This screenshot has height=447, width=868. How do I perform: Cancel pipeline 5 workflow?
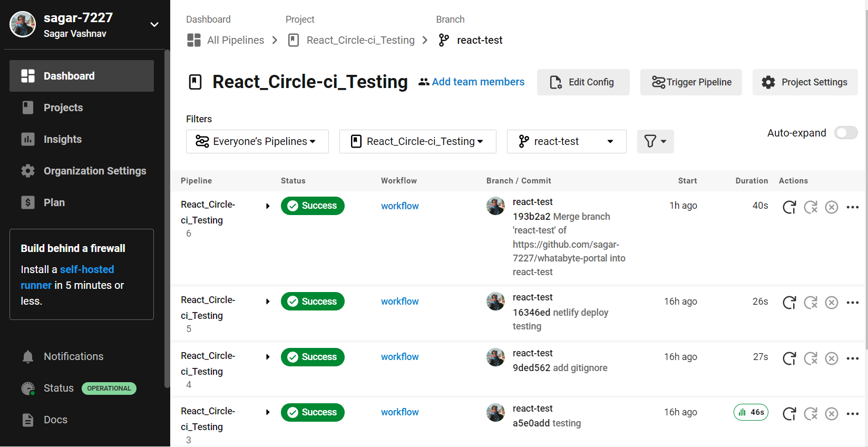coord(832,303)
